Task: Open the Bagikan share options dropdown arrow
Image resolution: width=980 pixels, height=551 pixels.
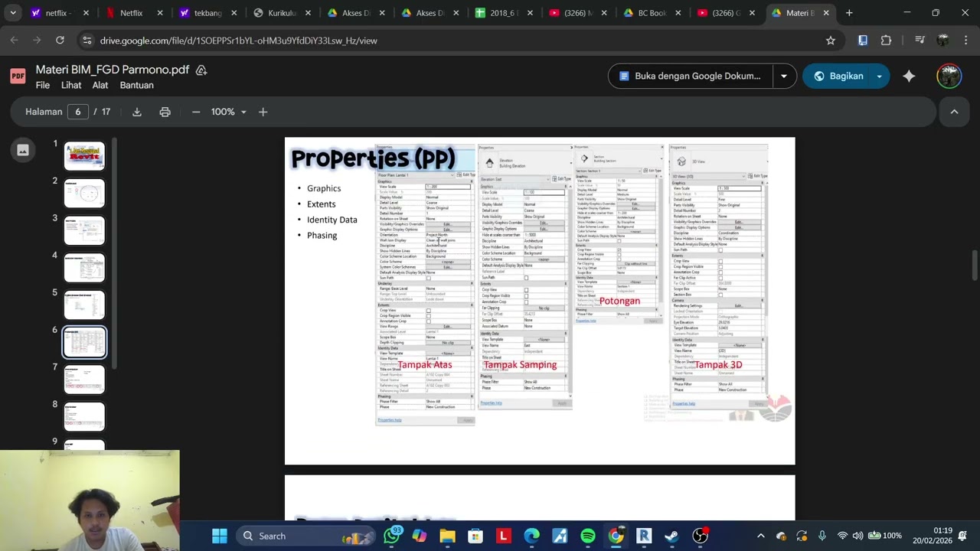Action: (879, 76)
